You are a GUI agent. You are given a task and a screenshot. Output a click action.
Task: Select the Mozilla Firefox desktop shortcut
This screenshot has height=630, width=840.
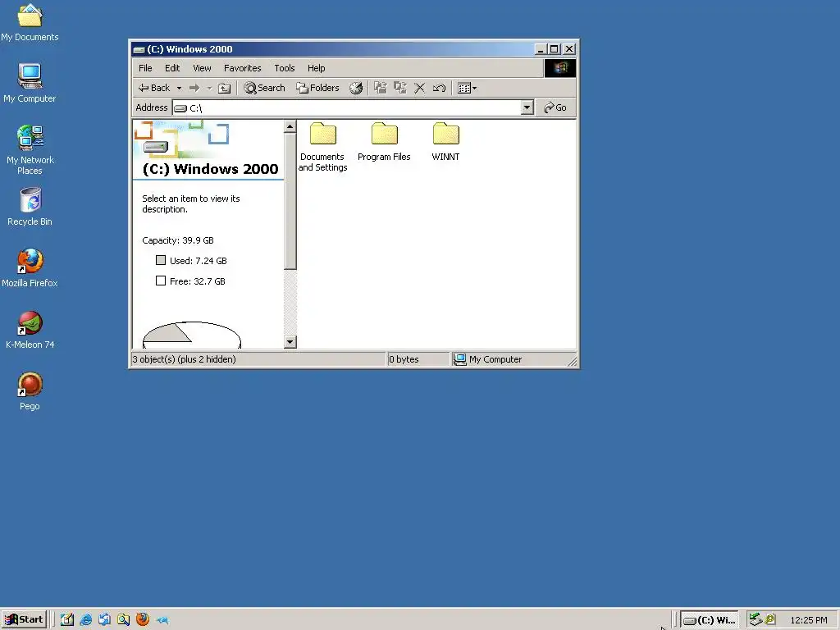click(x=30, y=268)
